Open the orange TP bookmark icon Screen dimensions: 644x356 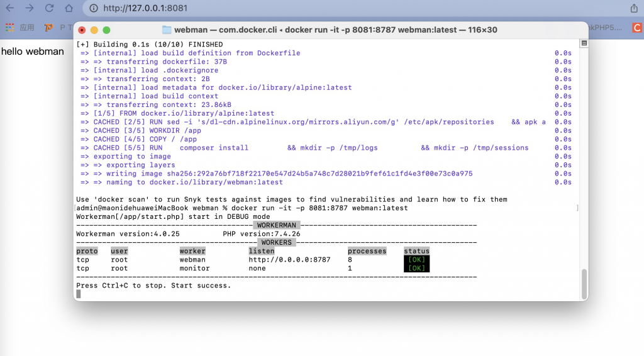coord(49,28)
